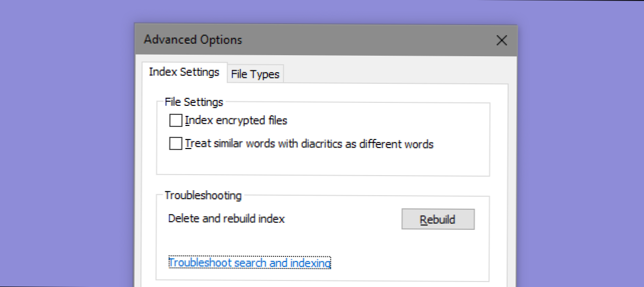644x287 pixels.
Task: Click the File Settings group heading
Action: [x=194, y=102]
